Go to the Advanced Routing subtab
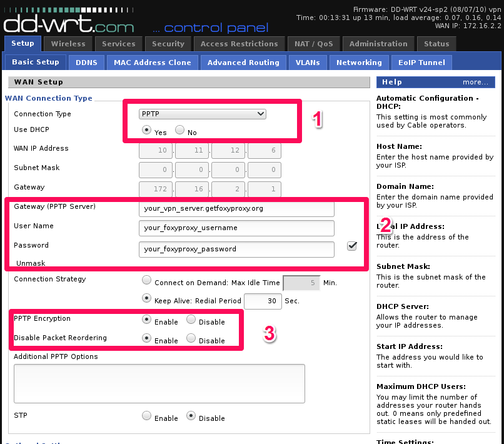Image resolution: width=504 pixels, height=444 pixels. point(243,63)
